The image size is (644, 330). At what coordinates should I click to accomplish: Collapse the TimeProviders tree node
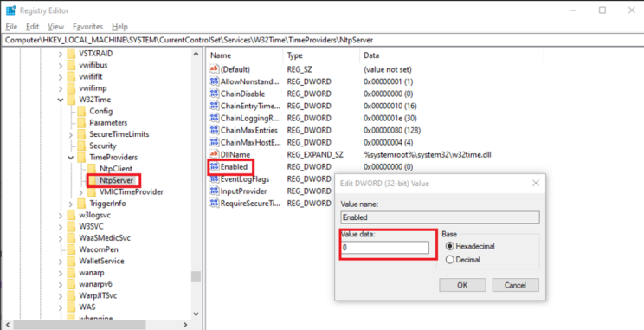click(x=71, y=158)
